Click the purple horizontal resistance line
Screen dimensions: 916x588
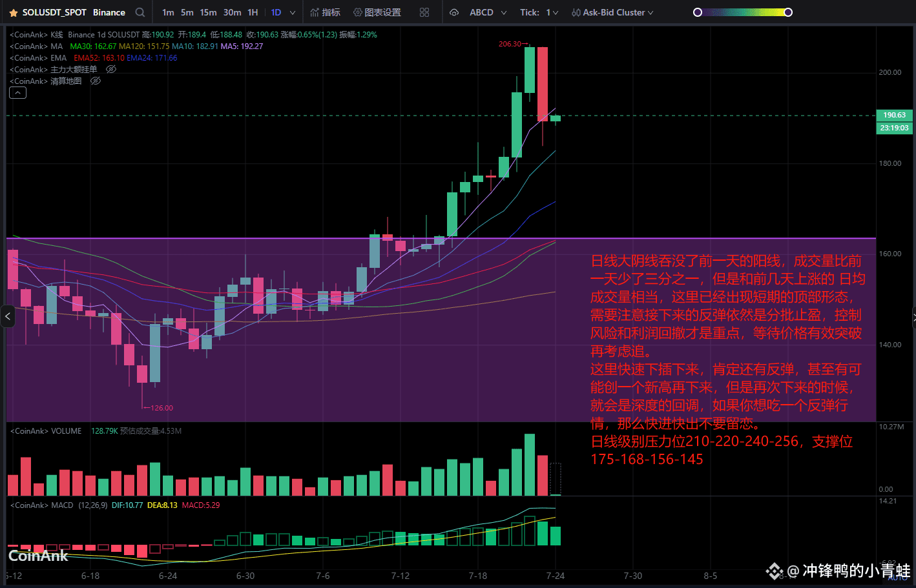[441, 238]
